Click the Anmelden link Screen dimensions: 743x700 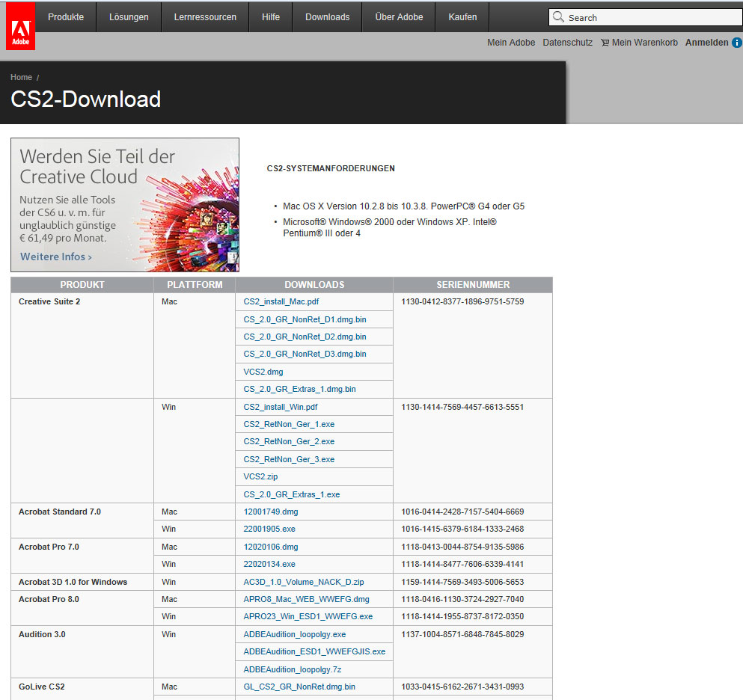(x=706, y=43)
